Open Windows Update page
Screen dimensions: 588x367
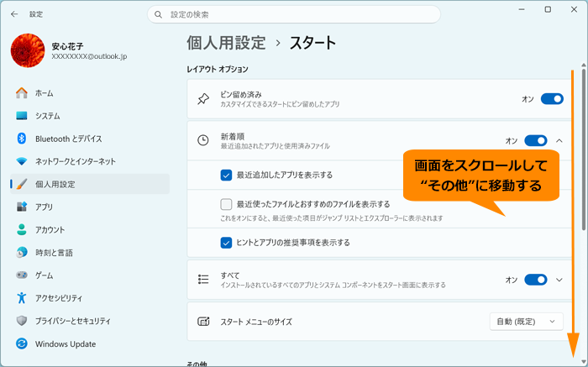click(x=90, y=343)
